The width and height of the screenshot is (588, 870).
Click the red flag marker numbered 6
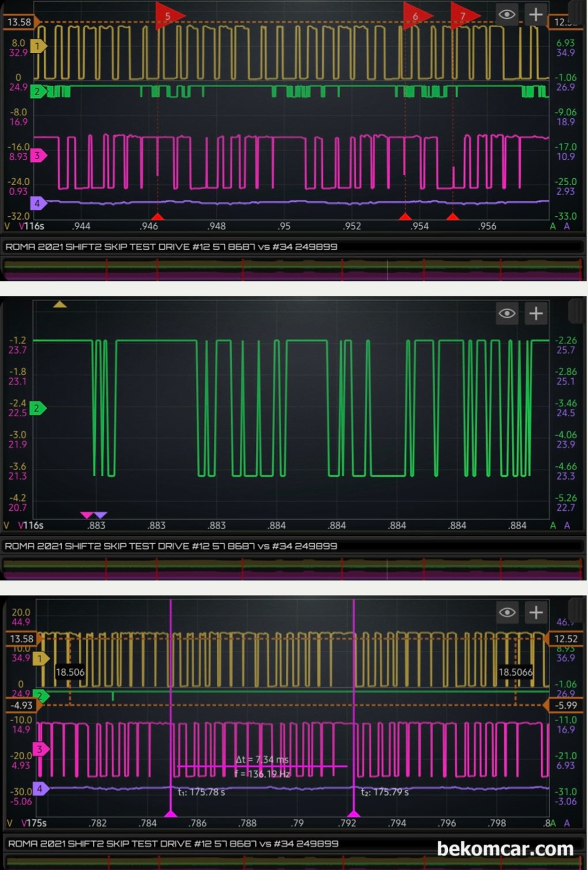(x=416, y=16)
